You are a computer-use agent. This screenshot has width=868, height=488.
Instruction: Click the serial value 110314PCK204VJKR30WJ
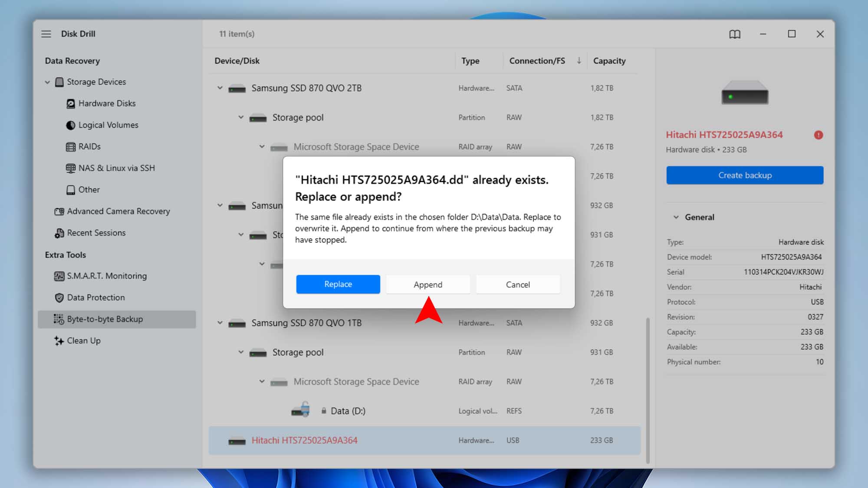coord(783,272)
